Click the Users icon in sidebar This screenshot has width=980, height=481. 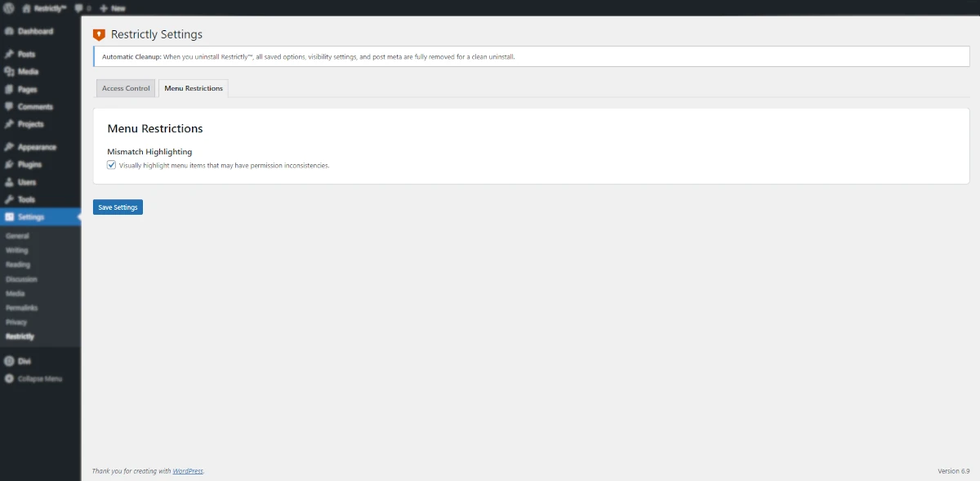(x=9, y=182)
